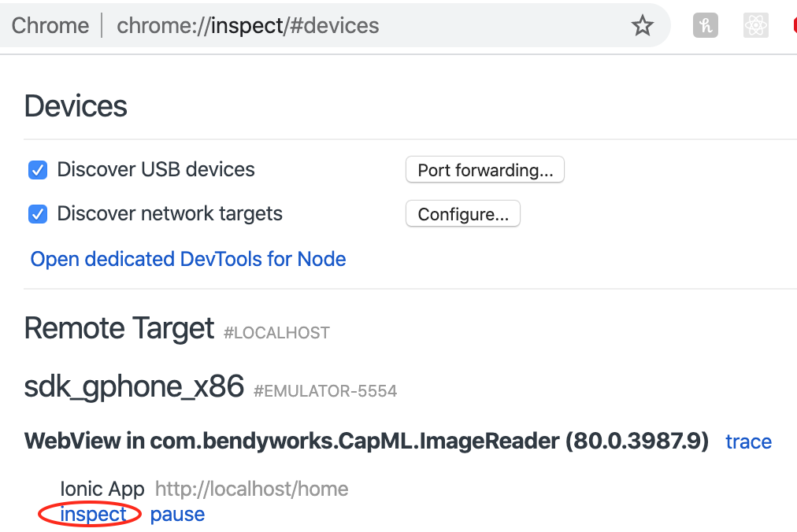This screenshot has width=797, height=532.
Task: Uncheck the Discover USB devices checkbox
Action: click(x=37, y=169)
